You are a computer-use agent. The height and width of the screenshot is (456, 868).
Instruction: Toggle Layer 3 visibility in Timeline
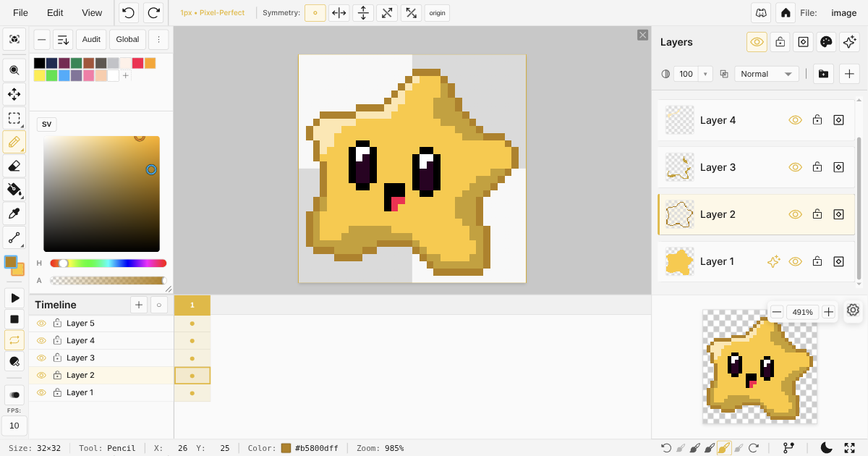pos(41,358)
